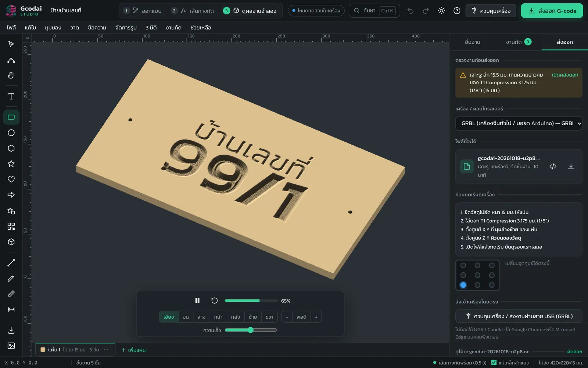Select the bottom-left origin radio point
This screenshot has width=588, height=368.
click(x=463, y=285)
